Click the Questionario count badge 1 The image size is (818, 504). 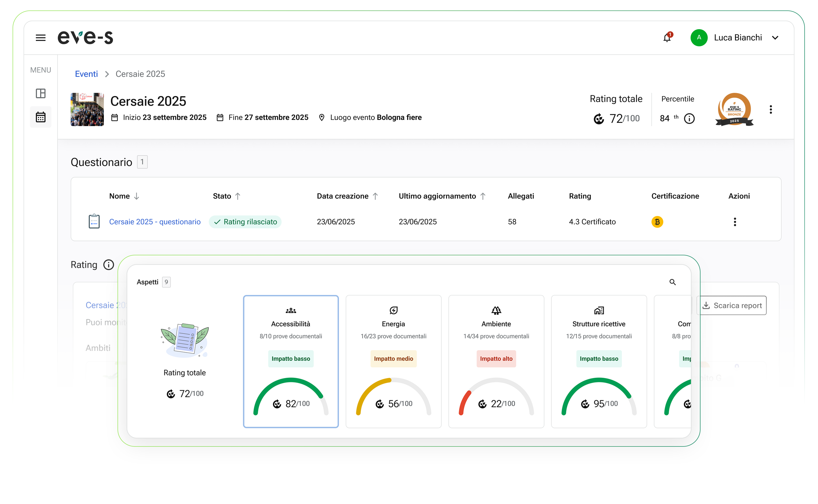[x=142, y=162]
